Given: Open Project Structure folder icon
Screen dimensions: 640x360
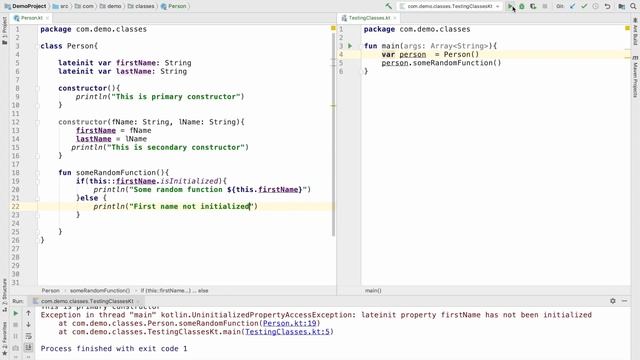Looking at the screenshot, I should (622, 6).
